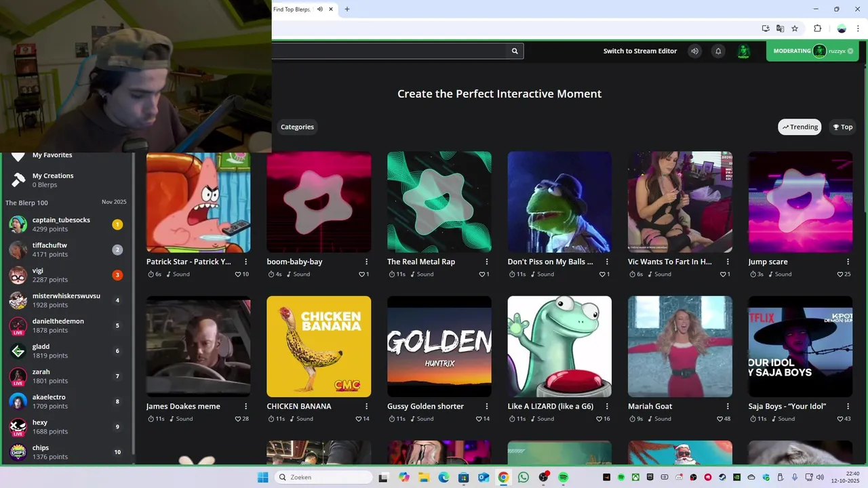Open options menu for James Doakes meme
The image size is (868, 488).
tap(246, 406)
